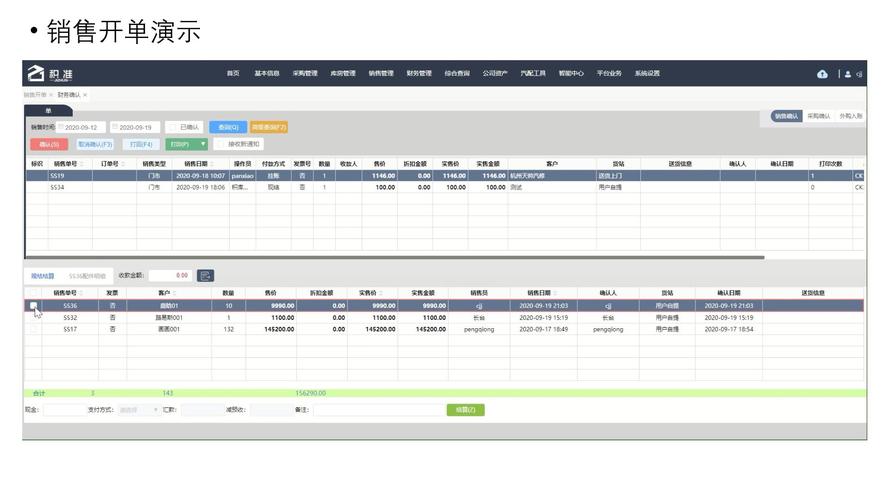Screen dimensions: 889x500
Task: Click the dark icon button beside 收款金额
Action: coord(205,276)
